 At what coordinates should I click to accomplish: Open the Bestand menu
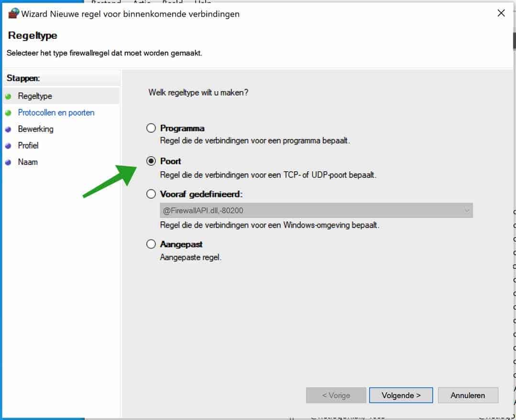click(x=106, y=2)
